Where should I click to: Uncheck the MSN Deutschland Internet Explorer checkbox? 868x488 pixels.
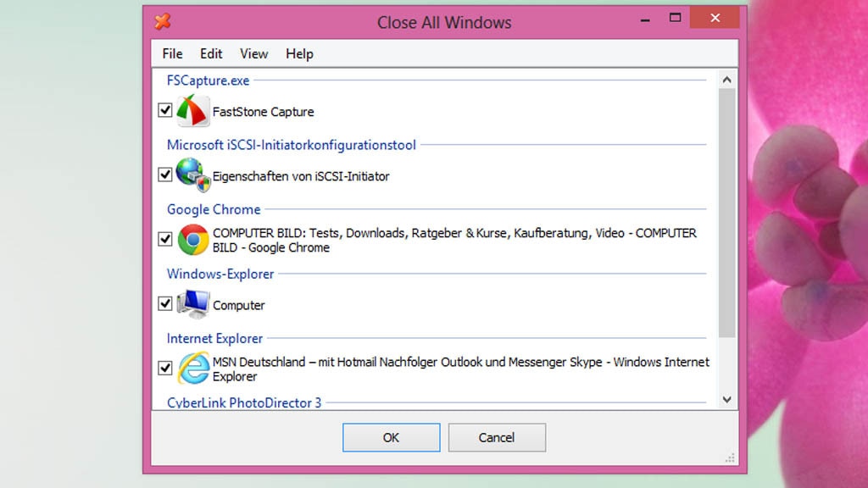coord(165,368)
